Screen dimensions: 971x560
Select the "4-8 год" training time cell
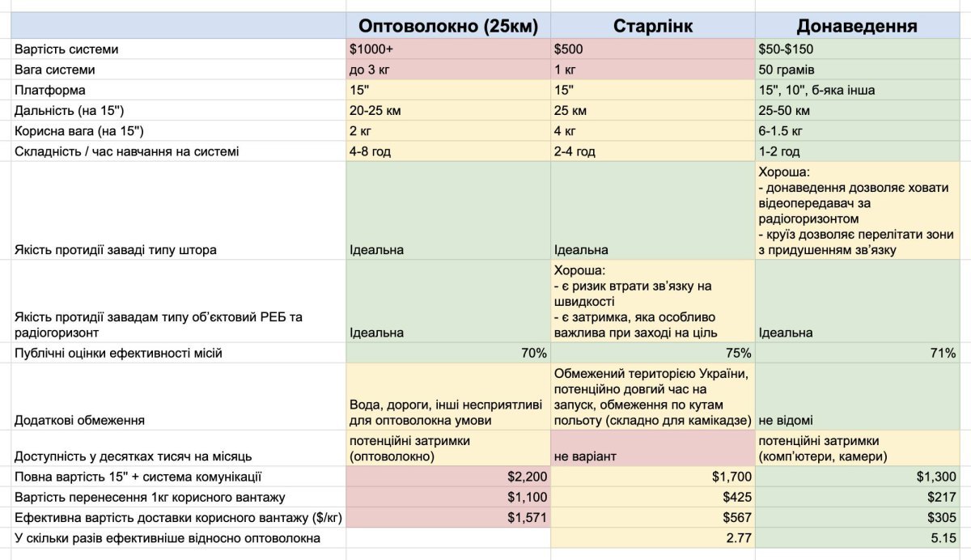448,151
